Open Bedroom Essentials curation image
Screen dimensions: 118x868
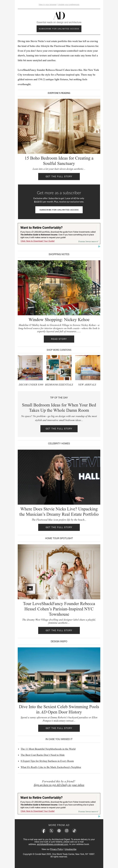tap(59, 368)
